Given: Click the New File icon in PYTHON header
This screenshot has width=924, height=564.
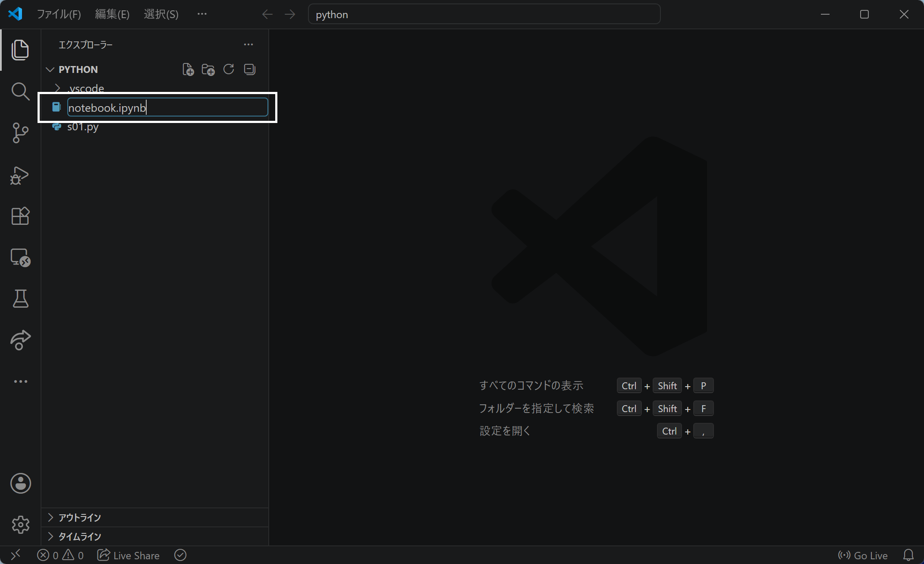Looking at the screenshot, I should (188, 69).
